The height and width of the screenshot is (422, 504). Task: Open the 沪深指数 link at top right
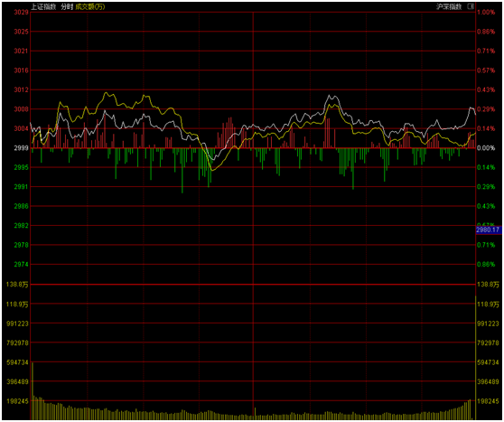[x=449, y=6]
